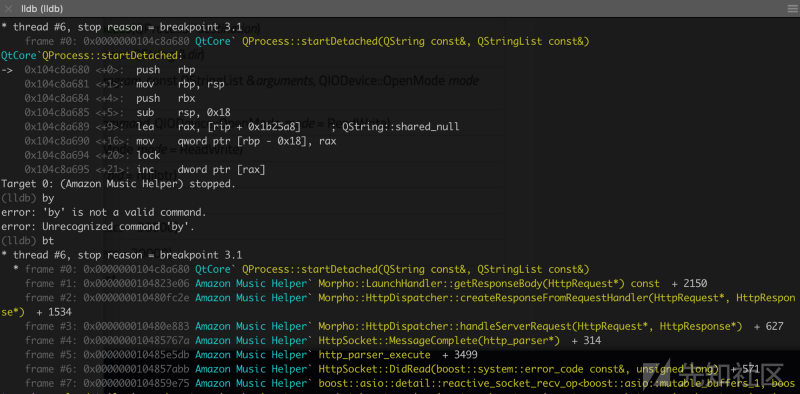
Task: Click 'Target 0: (Amazon Music Helper) stopped.' line
Action: coord(119,184)
